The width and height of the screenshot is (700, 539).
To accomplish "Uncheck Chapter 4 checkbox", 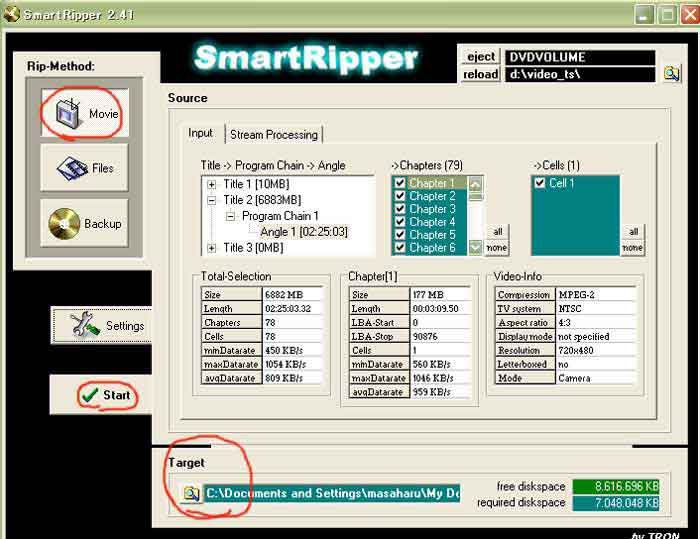I will click(400, 221).
